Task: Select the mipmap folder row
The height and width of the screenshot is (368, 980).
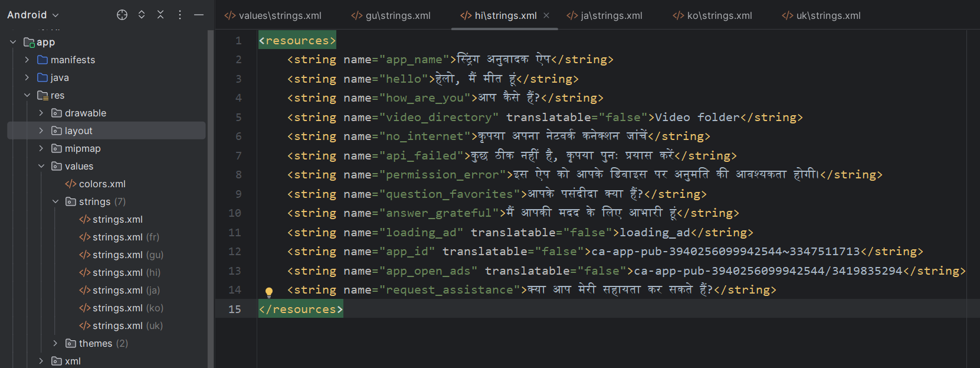Action: tap(106, 148)
